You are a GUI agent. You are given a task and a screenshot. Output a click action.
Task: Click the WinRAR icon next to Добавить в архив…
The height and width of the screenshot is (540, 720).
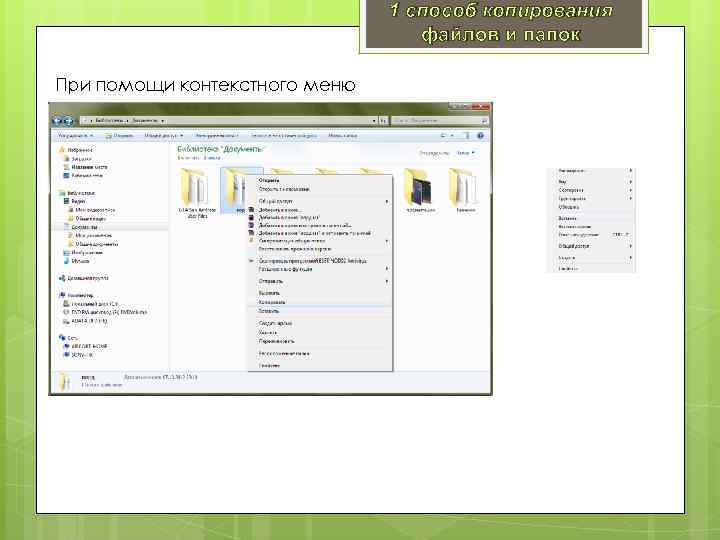[x=251, y=209]
